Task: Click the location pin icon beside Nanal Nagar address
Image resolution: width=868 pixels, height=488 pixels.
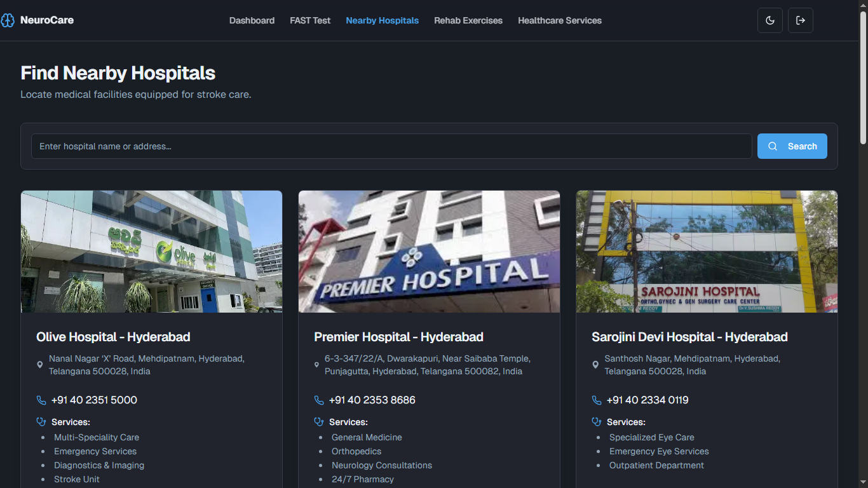Action: (x=40, y=365)
